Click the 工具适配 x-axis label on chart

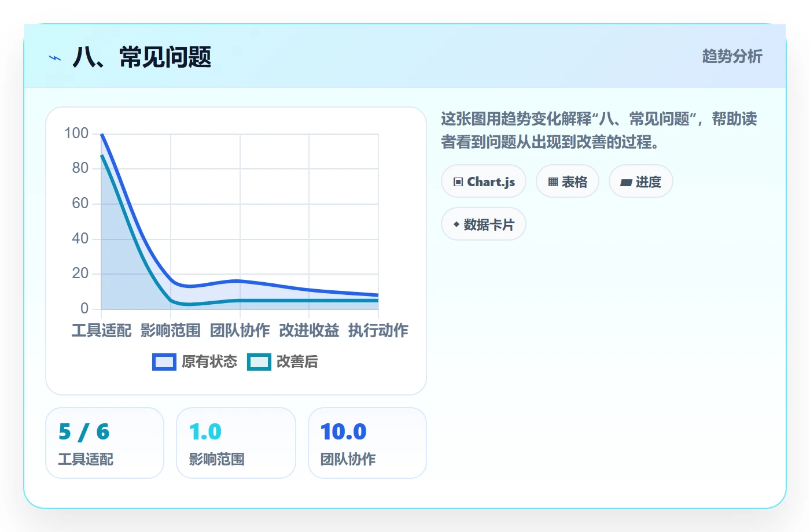coord(102,330)
